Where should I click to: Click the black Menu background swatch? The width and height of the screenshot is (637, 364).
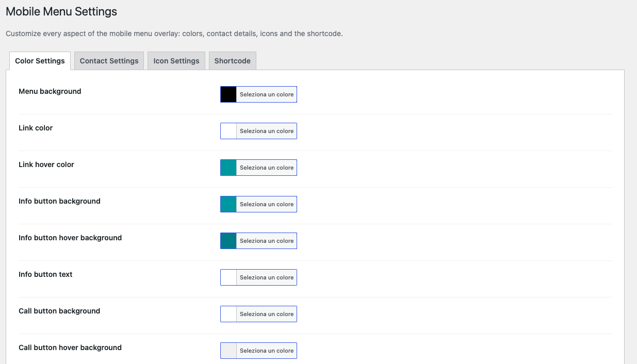pos(228,94)
